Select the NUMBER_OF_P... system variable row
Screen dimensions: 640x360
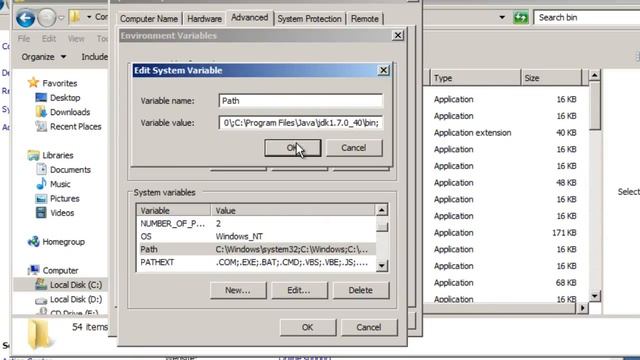coord(256,224)
